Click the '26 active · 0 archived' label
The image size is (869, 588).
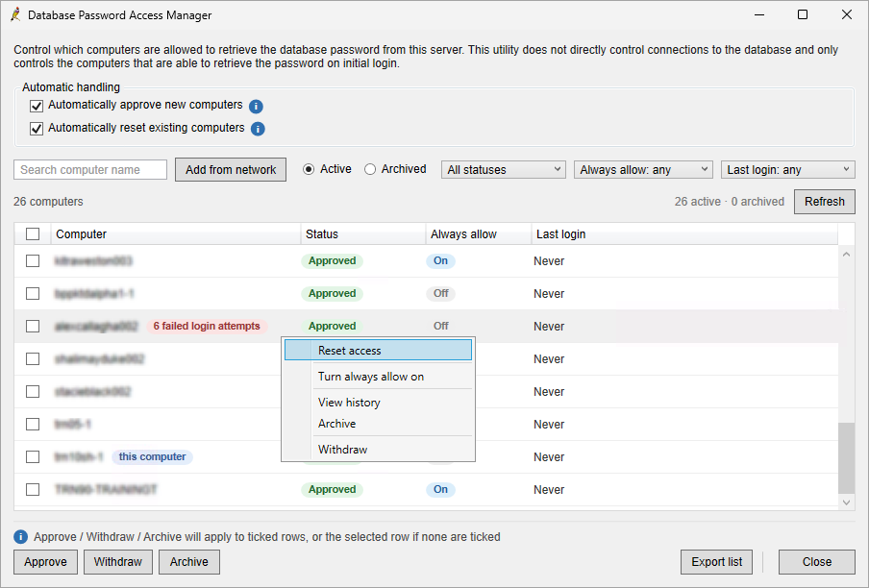point(729,202)
